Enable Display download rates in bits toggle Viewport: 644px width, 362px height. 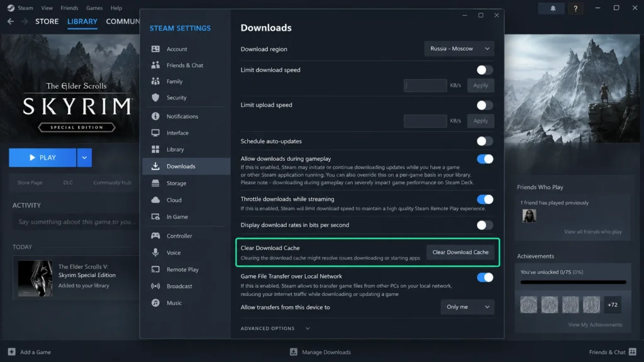[485, 225]
